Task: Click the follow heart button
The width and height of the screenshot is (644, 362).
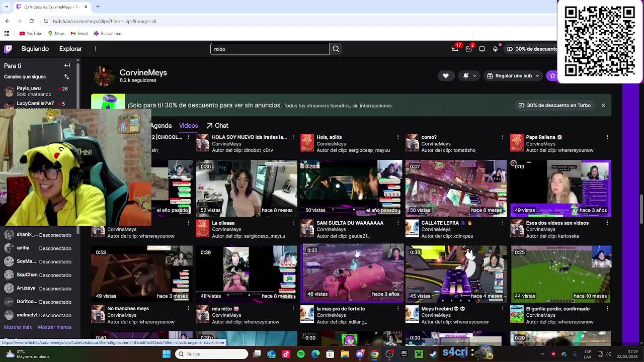Action: [x=445, y=76]
